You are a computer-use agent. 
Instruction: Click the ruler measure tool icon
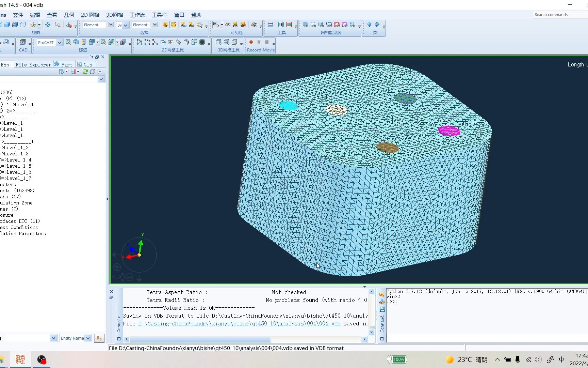pos(271,25)
